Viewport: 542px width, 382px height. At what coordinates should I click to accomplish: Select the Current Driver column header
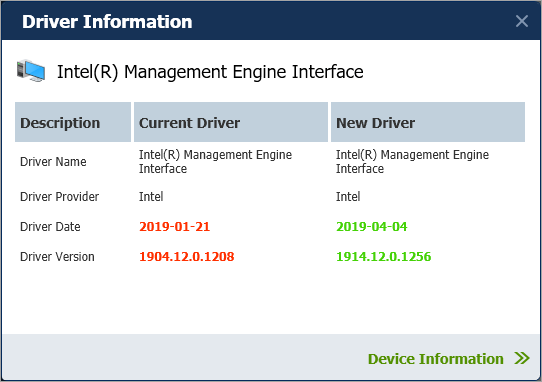(231, 122)
